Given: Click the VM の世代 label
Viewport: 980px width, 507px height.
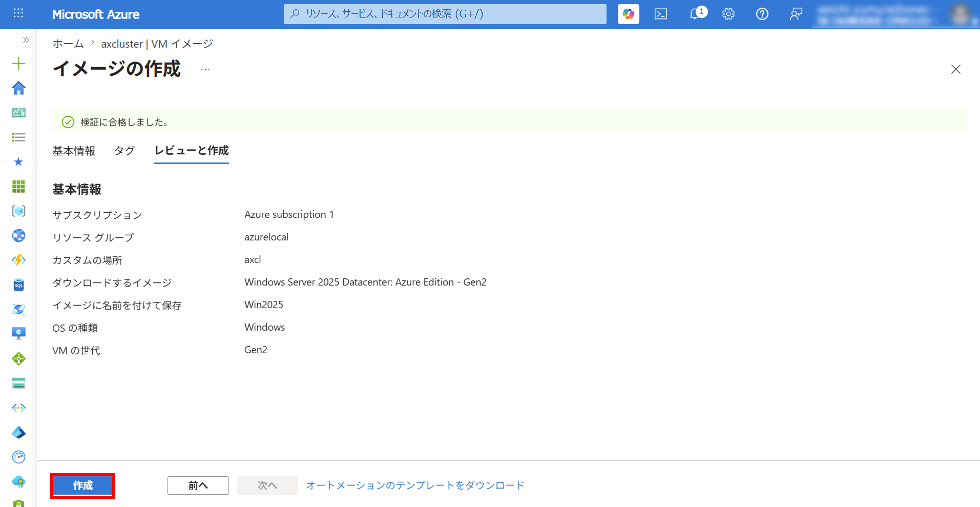Looking at the screenshot, I should tap(76, 350).
